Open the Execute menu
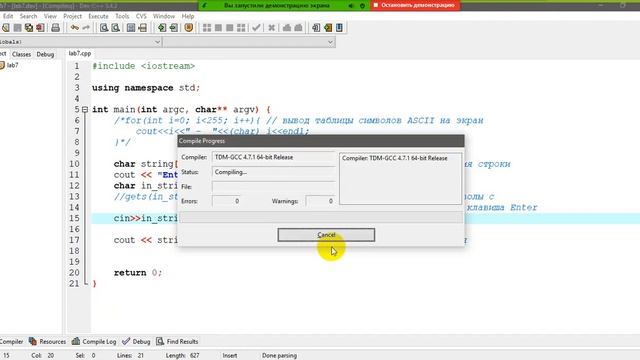The image size is (640, 360). (x=98, y=16)
